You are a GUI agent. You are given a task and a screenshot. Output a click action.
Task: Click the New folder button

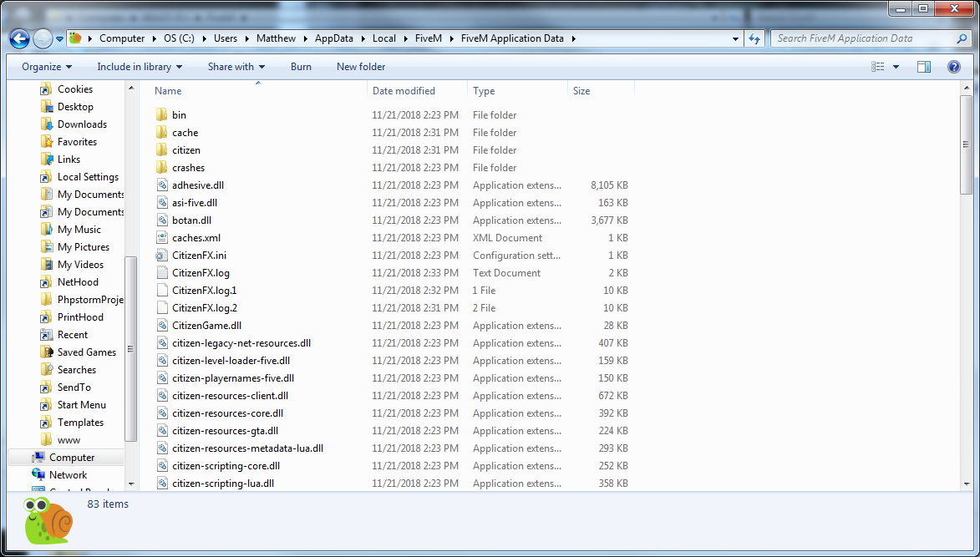coord(361,67)
